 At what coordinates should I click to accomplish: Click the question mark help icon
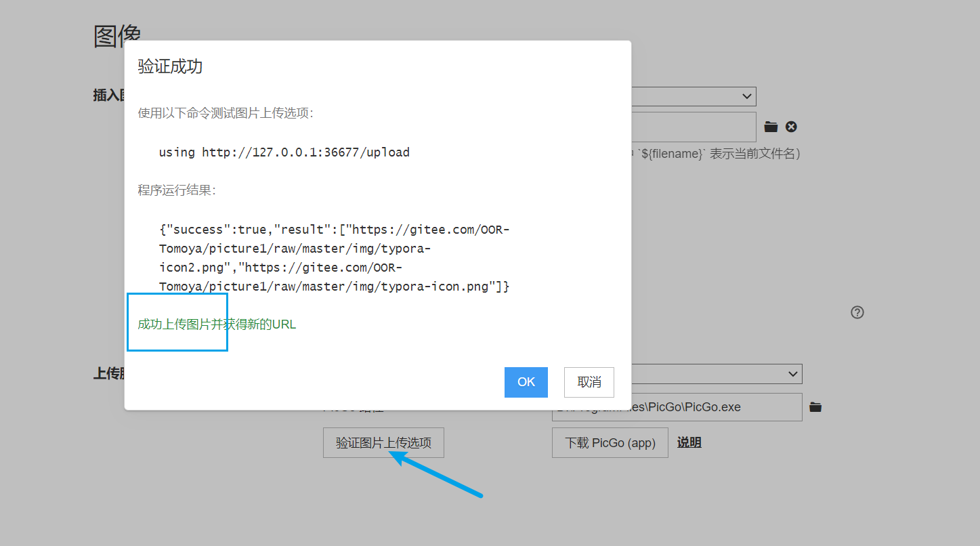coord(857,312)
